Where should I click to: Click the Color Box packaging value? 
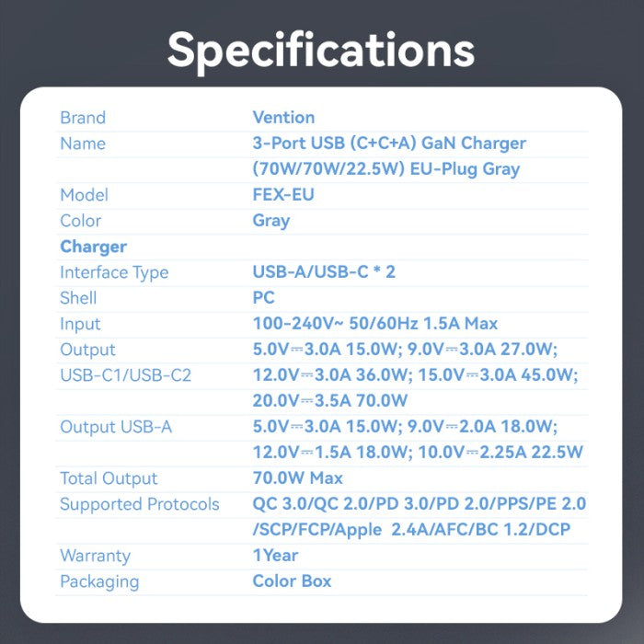(292, 581)
